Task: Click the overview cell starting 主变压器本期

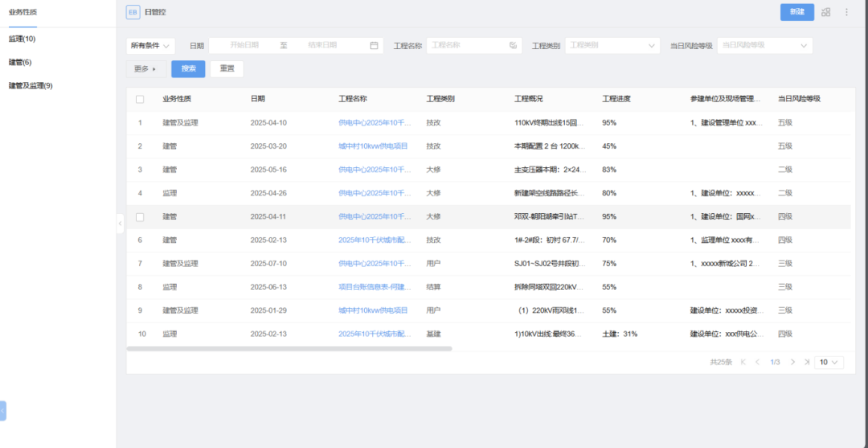Action: [549, 170]
